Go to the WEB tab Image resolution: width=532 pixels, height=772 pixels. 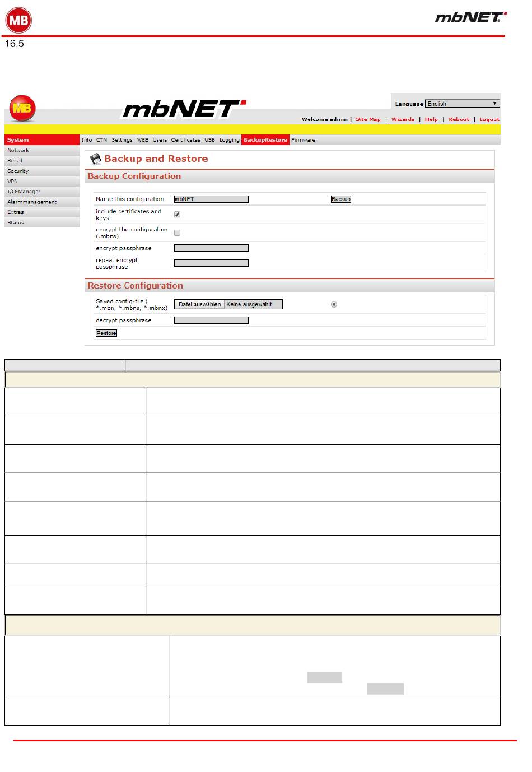click(x=143, y=140)
